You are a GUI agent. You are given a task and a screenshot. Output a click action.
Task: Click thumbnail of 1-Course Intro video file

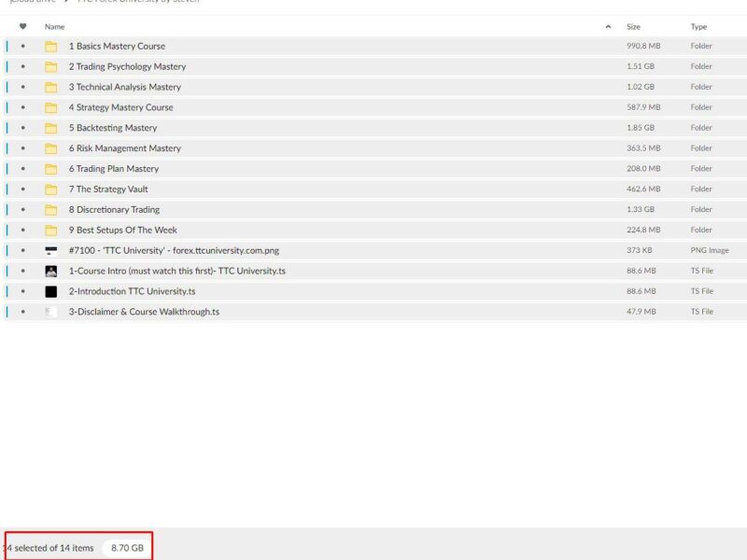tap(51, 271)
